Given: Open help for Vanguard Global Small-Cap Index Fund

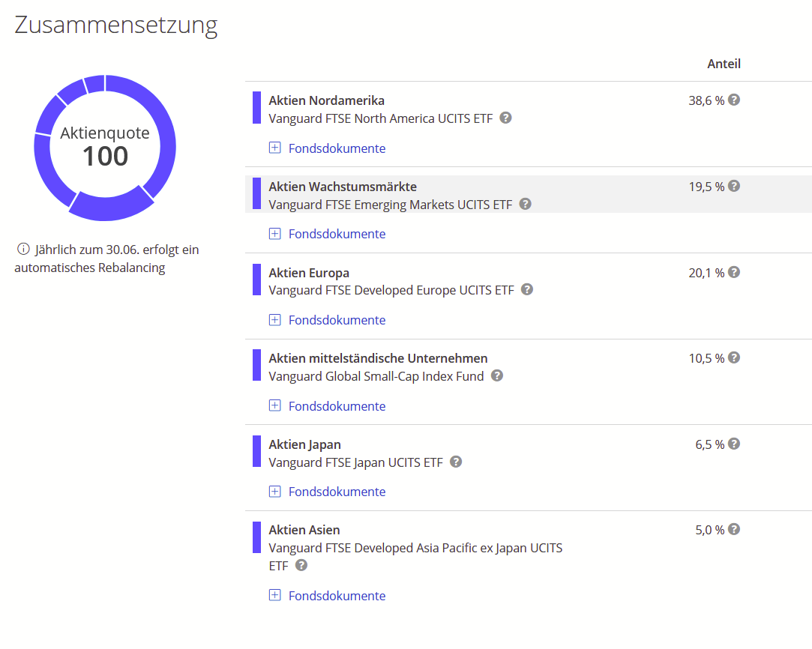Looking at the screenshot, I should [497, 375].
